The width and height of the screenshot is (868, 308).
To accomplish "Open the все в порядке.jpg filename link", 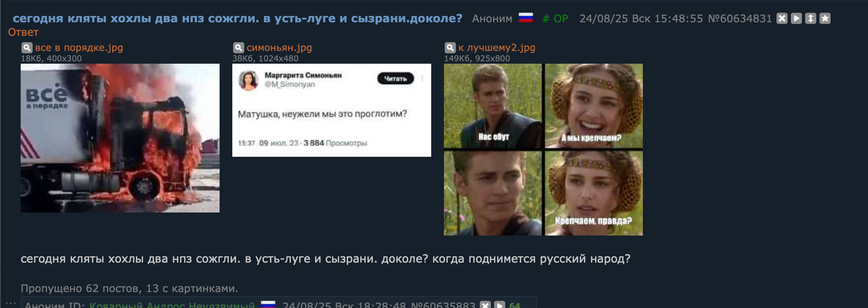I will pyautogui.click(x=79, y=48).
